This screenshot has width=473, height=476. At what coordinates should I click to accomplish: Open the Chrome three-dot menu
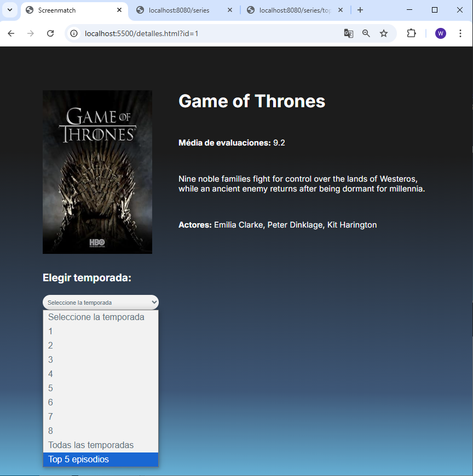point(460,33)
